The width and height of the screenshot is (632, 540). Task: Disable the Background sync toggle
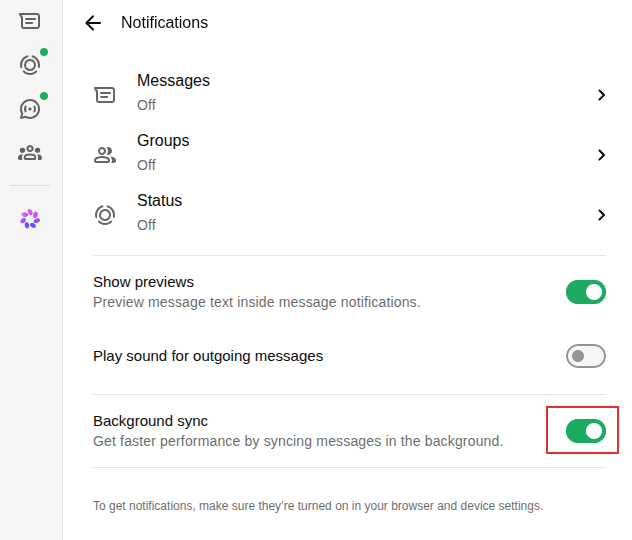586,431
